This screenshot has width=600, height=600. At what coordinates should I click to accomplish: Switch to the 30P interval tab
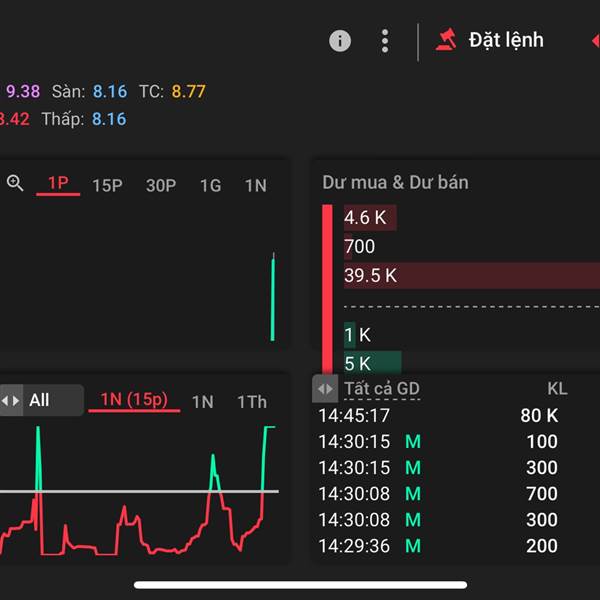[x=161, y=185]
